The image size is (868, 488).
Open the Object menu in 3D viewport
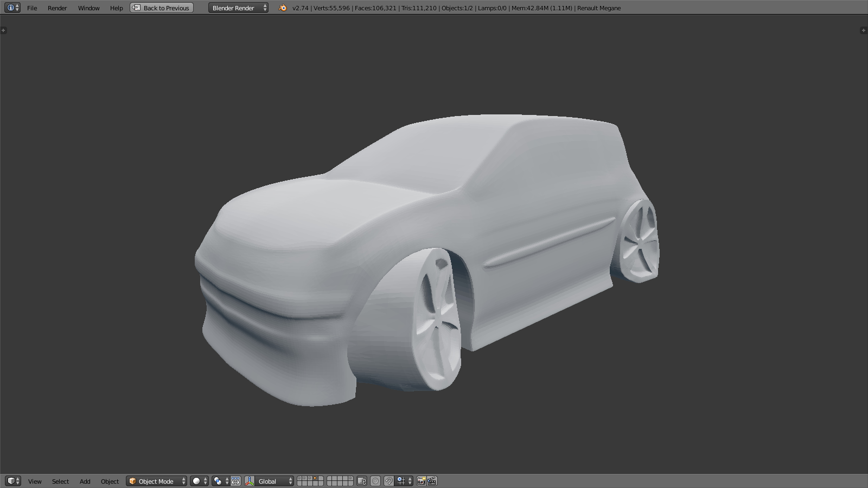(110, 481)
